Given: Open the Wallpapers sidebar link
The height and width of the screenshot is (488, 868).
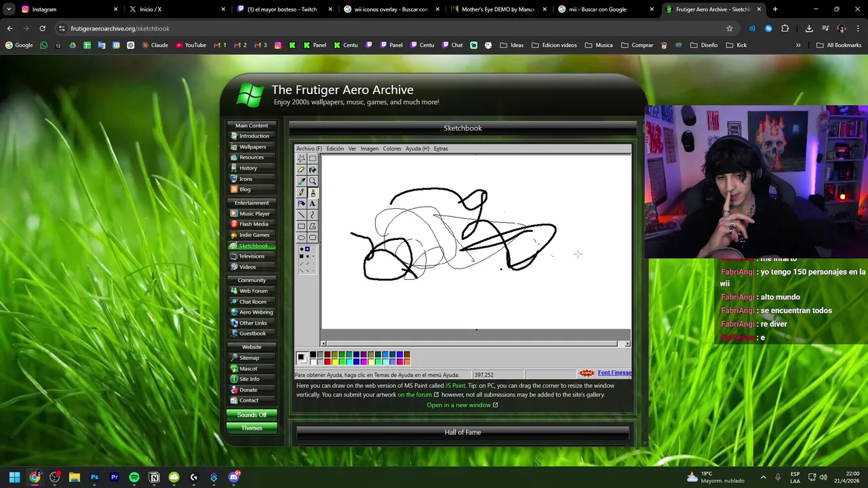Looking at the screenshot, I should click(252, 147).
